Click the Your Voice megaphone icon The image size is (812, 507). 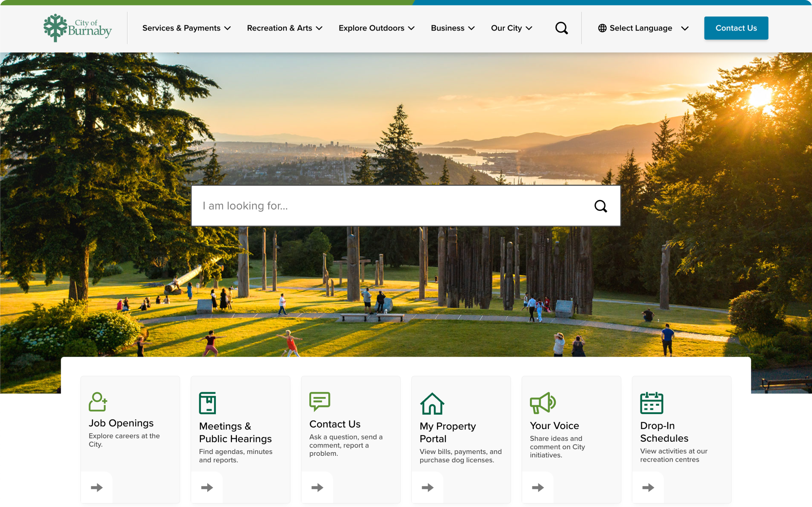coord(543,403)
